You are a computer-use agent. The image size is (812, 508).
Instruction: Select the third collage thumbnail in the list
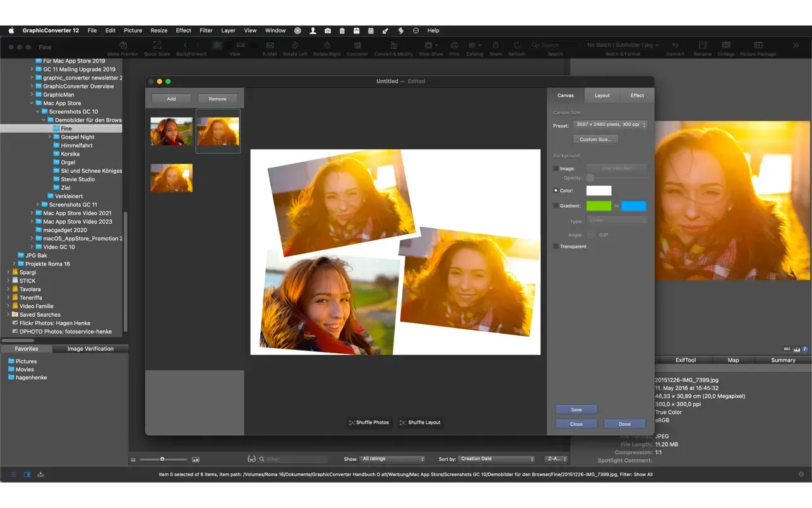pyautogui.click(x=172, y=178)
